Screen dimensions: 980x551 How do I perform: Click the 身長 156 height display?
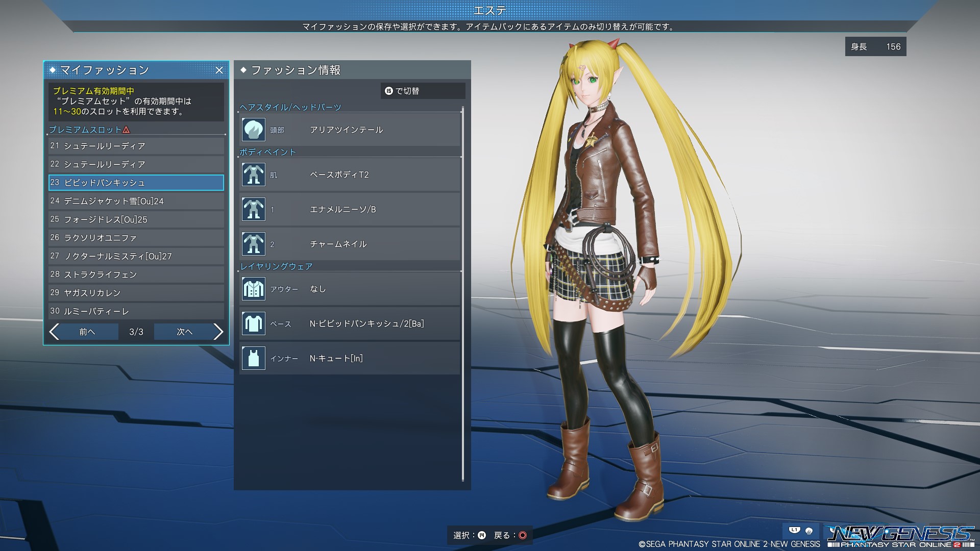[875, 46]
